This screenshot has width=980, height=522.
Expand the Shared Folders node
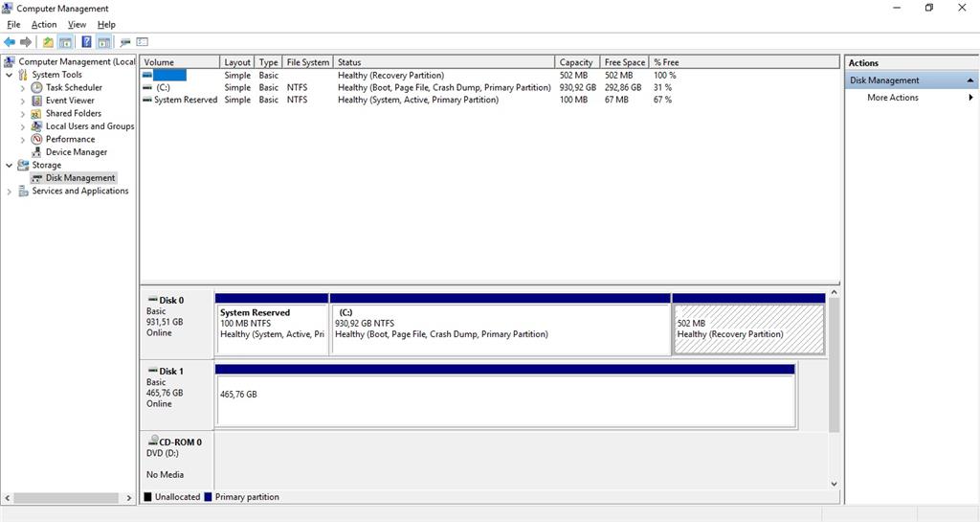pyautogui.click(x=23, y=114)
